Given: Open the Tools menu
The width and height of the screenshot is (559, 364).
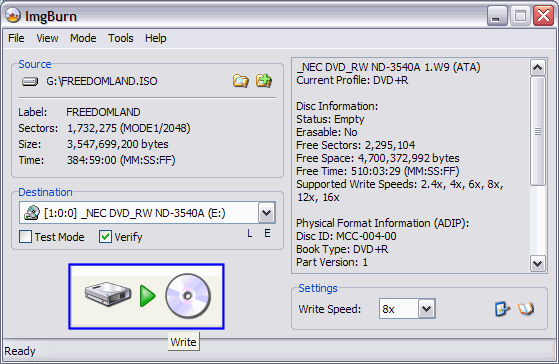Looking at the screenshot, I should pyautogui.click(x=121, y=38).
